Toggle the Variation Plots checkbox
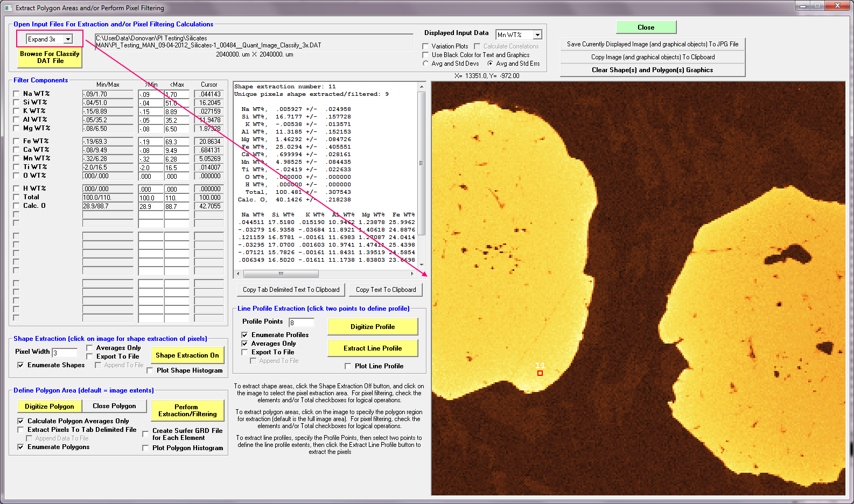 (x=425, y=46)
